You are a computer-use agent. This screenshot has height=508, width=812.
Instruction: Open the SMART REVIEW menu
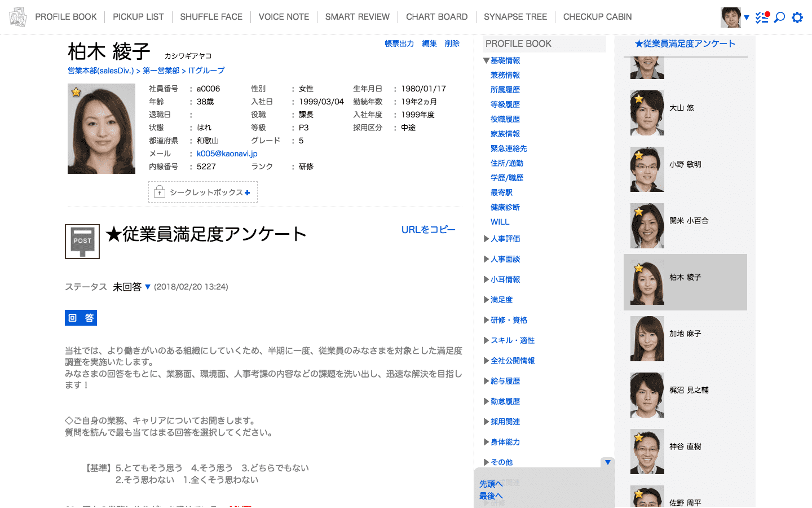pos(358,17)
